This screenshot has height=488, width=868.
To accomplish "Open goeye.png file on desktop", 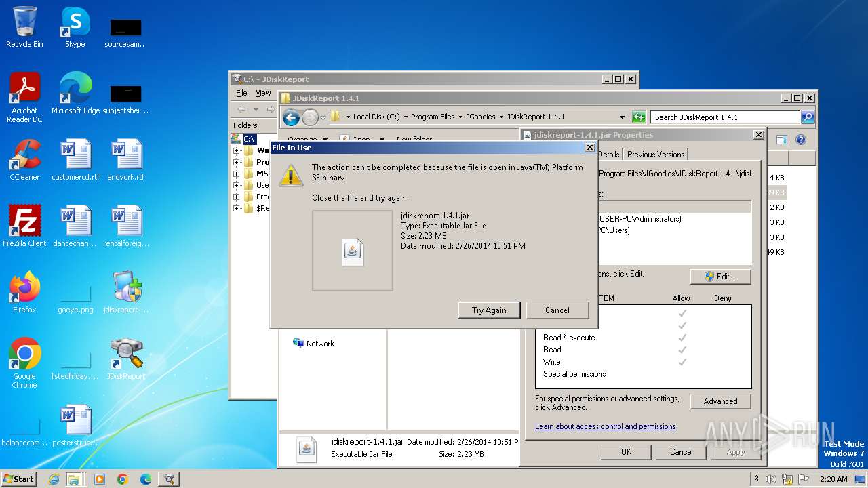I will [75, 298].
